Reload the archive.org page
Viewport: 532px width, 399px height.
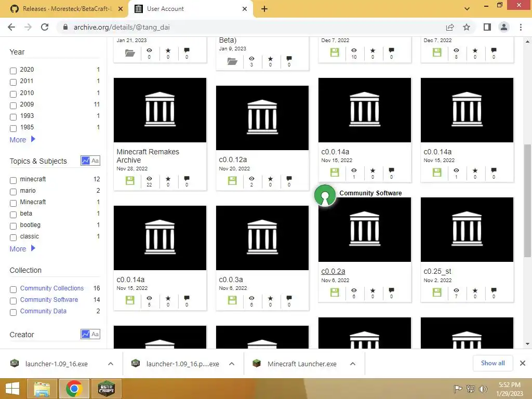coord(45,27)
